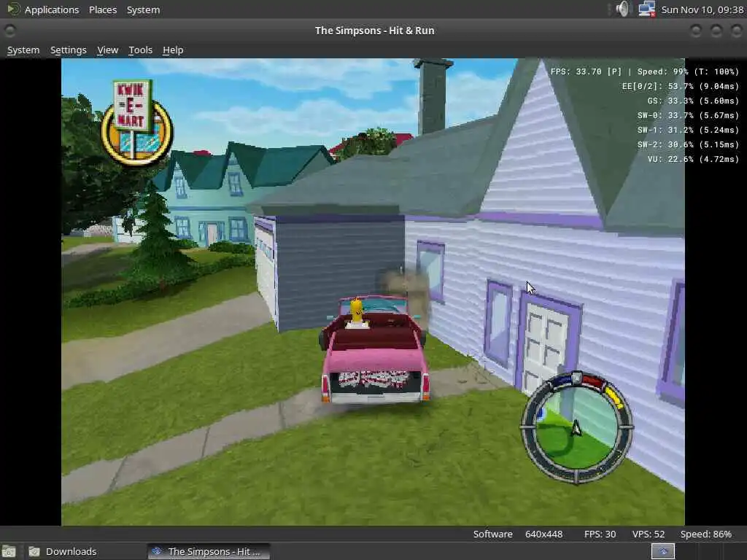
Task: Click the FPS: 30 status entry
Action: pyautogui.click(x=600, y=534)
